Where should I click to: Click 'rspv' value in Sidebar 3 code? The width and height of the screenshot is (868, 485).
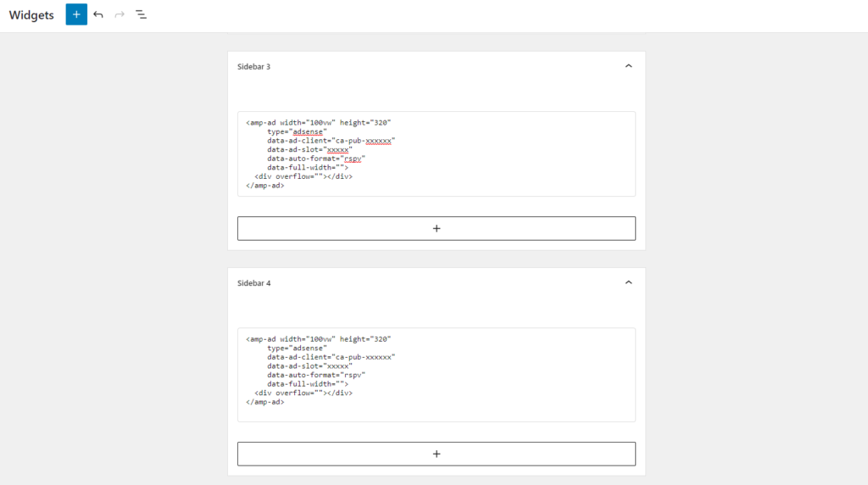click(353, 159)
